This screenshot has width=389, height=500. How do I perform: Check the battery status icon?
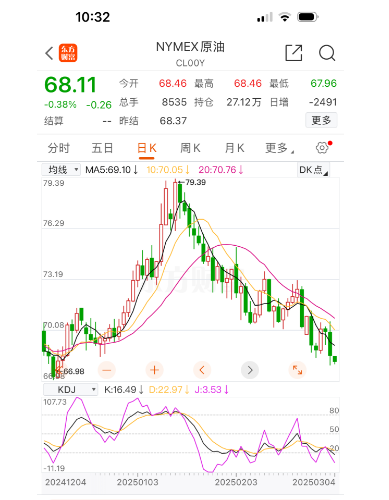pyautogui.click(x=308, y=17)
